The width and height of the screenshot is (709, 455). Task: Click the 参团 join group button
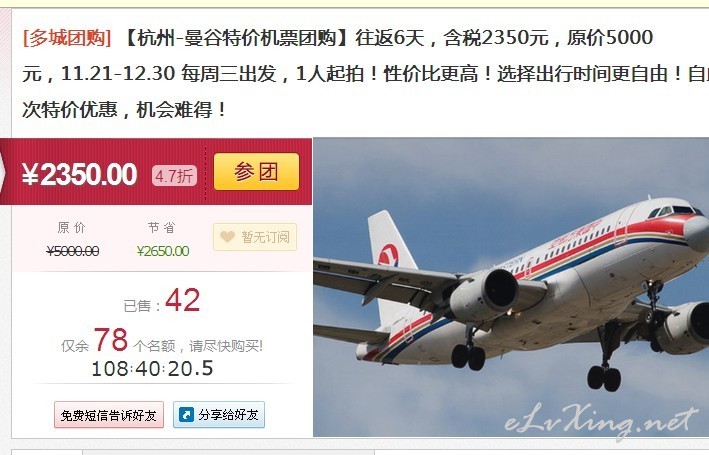click(256, 172)
